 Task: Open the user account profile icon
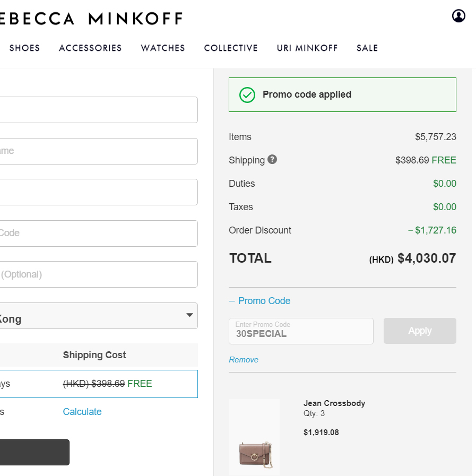(458, 16)
